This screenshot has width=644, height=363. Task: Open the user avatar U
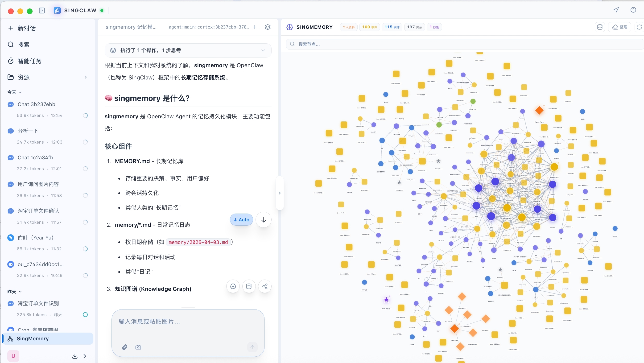(x=13, y=356)
